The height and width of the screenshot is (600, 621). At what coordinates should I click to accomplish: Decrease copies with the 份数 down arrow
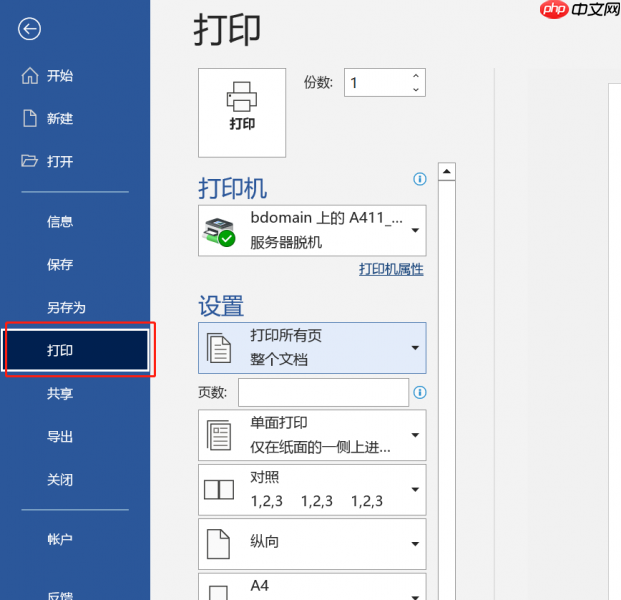pos(416,90)
